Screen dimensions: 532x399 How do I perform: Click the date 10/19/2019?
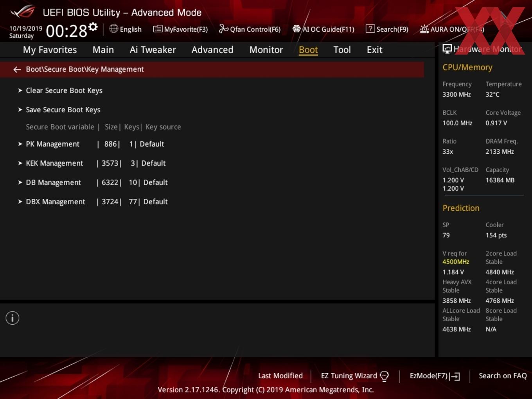pos(26,29)
